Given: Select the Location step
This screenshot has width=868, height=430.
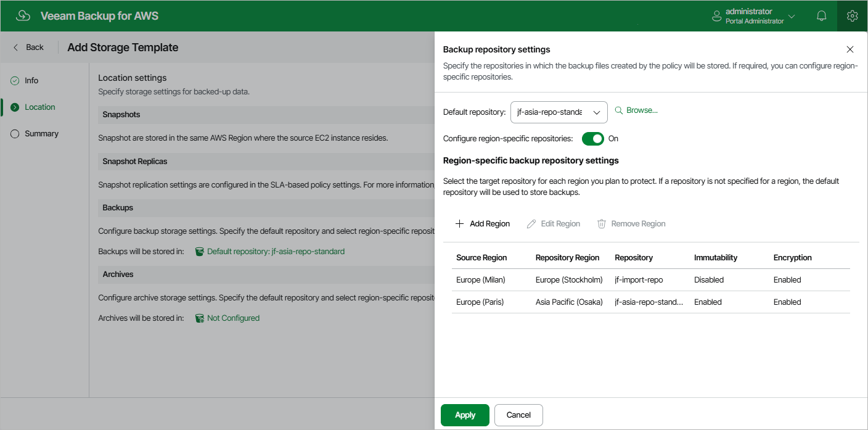Looking at the screenshot, I should 39,107.
